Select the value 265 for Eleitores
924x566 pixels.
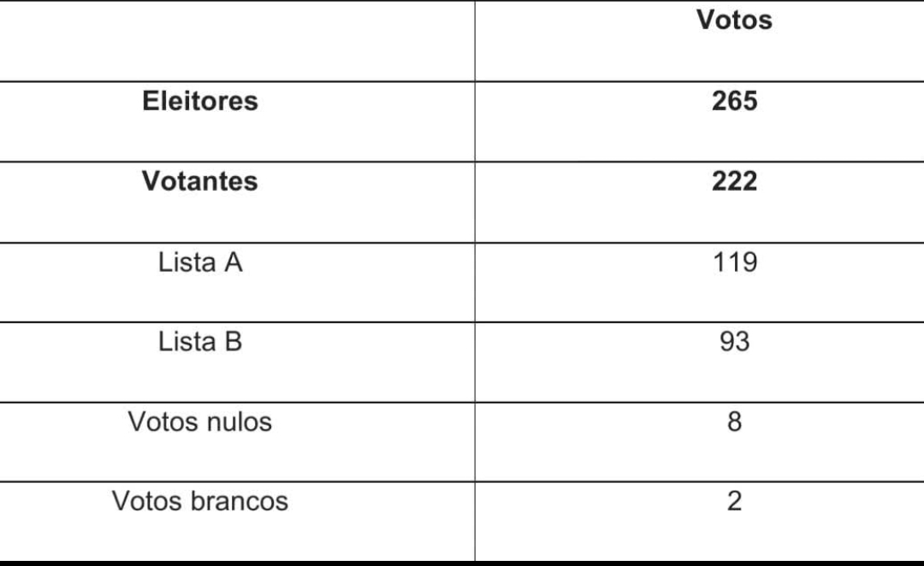pyautogui.click(x=734, y=101)
